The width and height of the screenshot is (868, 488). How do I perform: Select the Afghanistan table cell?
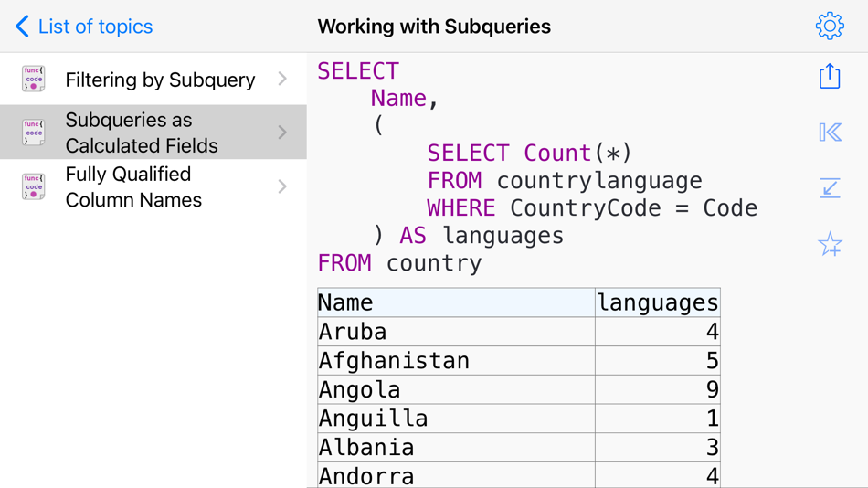[456, 361]
